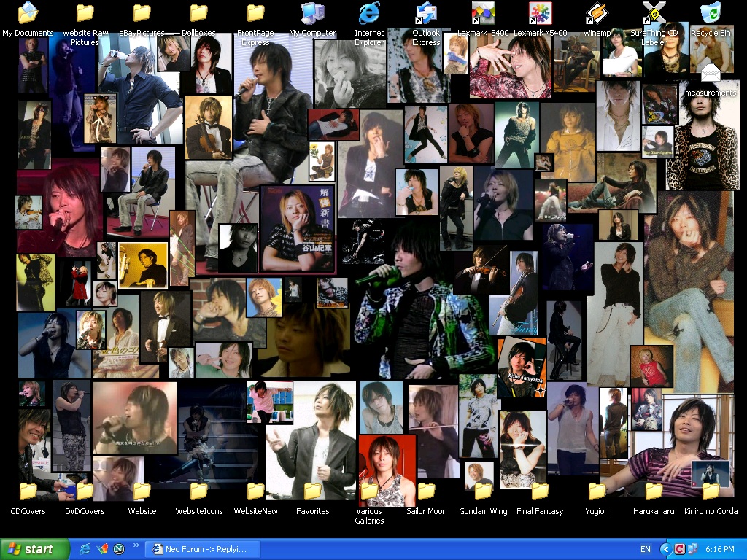Image resolution: width=747 pixels, height=560 pixels.
Task: Launch Internet Explorer from Quick Launch
Action: click(x=85, y=549)
